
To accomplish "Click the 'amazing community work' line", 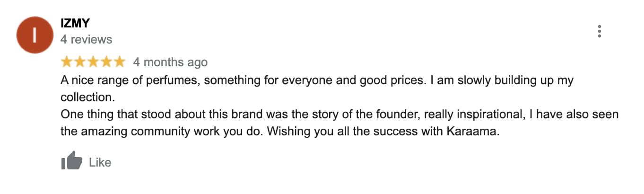I will pyautogui.click(x=280, y=132).
